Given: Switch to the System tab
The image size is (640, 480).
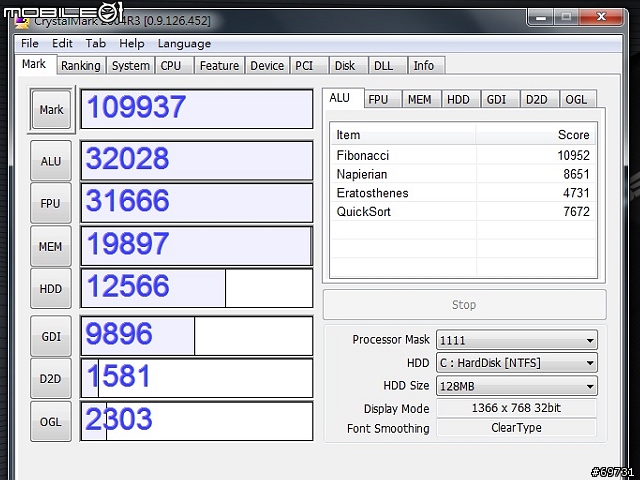Looking at the screenshot, I should click(x=131, y=65).
